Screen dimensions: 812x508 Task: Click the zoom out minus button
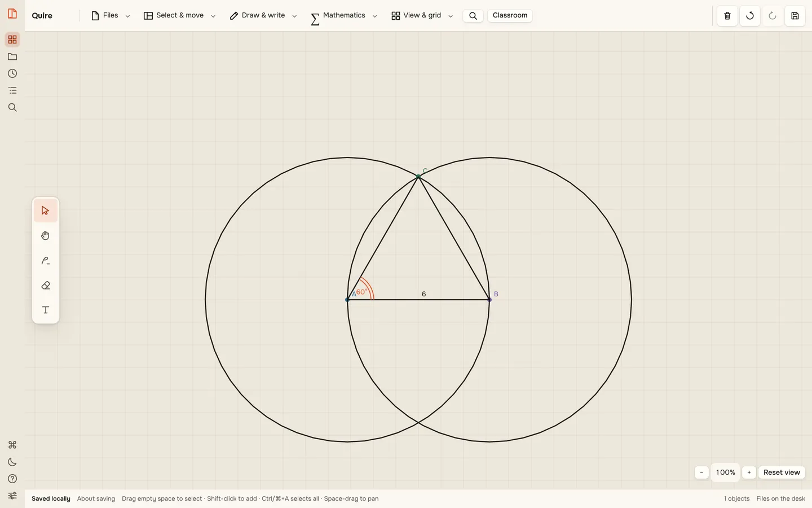click(701, 472)
